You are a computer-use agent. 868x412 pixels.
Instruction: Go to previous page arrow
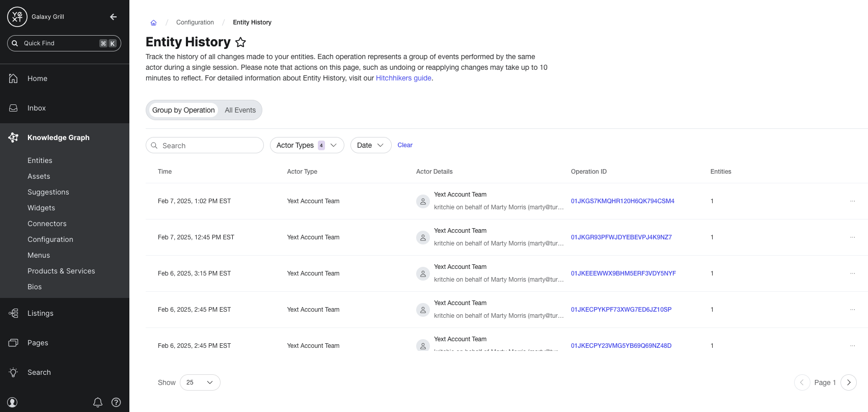tap(802, 382)
